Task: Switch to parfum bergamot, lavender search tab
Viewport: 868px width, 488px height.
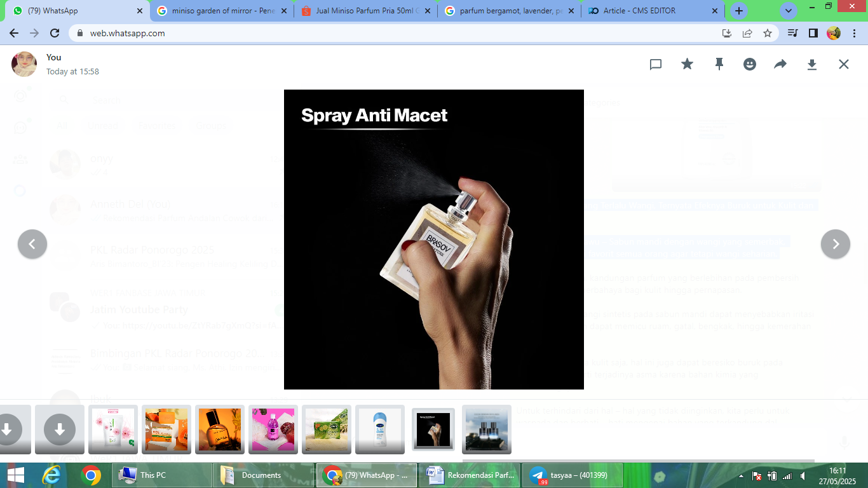Action: point(510,11)
